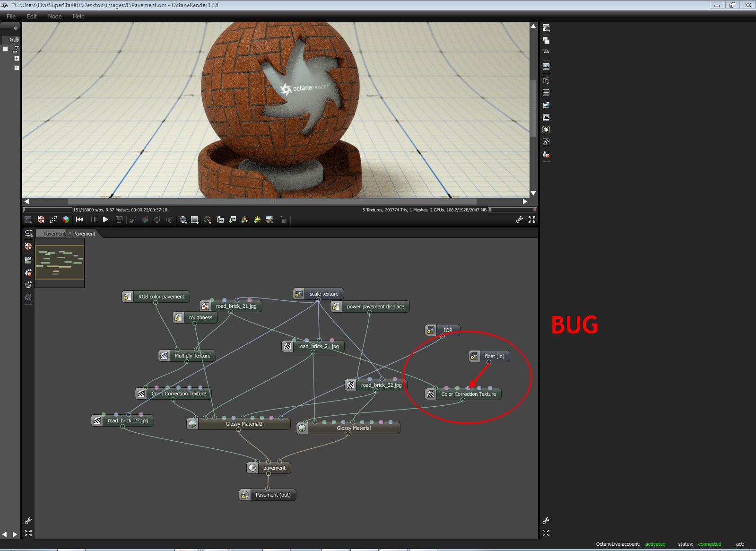Toggle the viewport lock icon

click(x=283, y=219)
